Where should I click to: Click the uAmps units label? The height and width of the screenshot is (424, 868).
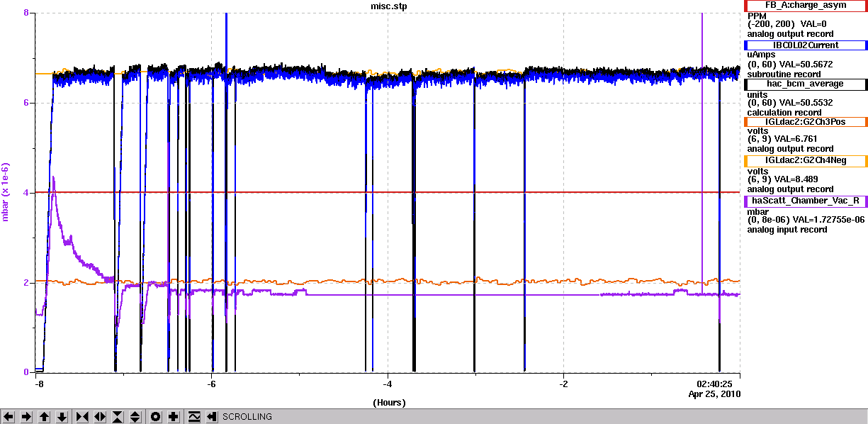tap(762, 54)
